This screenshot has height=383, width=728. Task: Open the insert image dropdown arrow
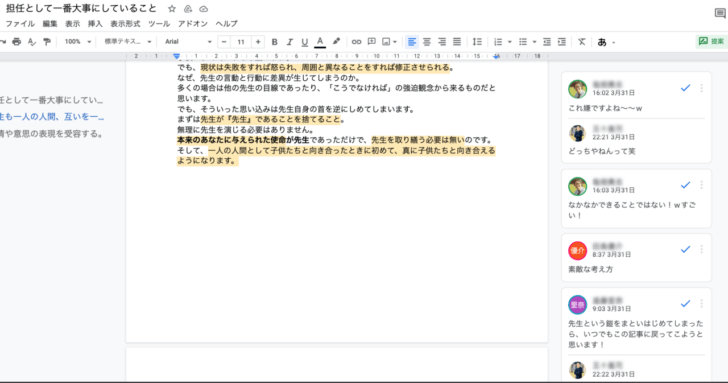(395, 42)
